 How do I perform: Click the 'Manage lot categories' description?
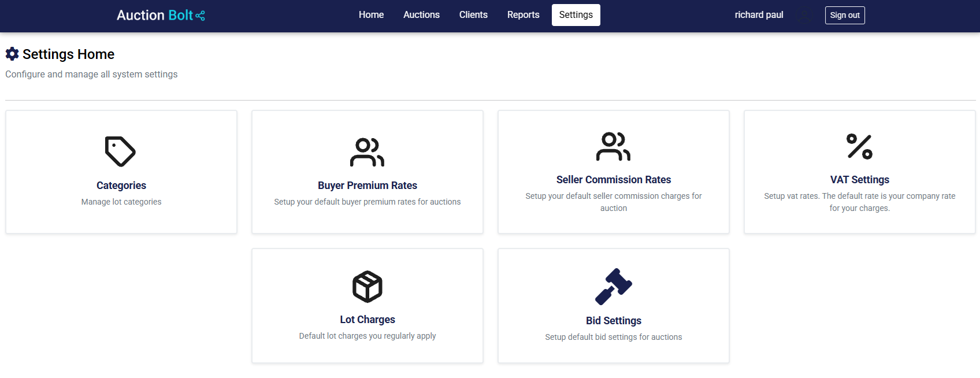[x=121, y=202]
